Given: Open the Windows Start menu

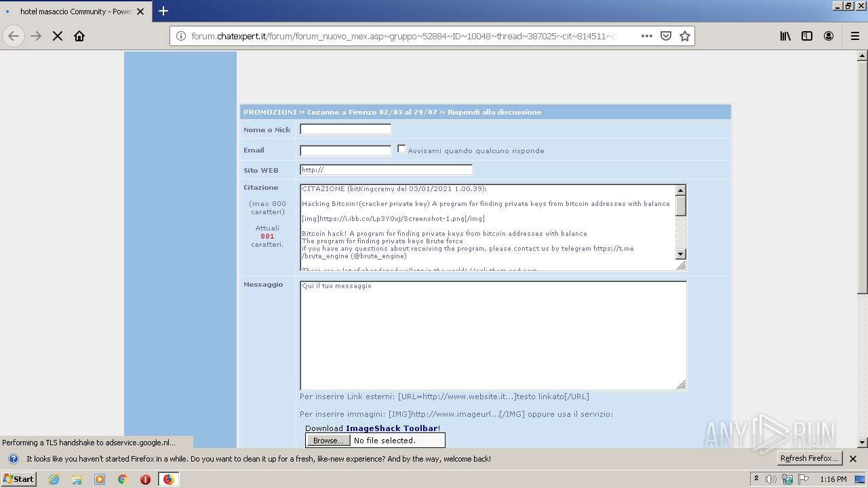Looking at the screenshot, I should coord(19,479).
